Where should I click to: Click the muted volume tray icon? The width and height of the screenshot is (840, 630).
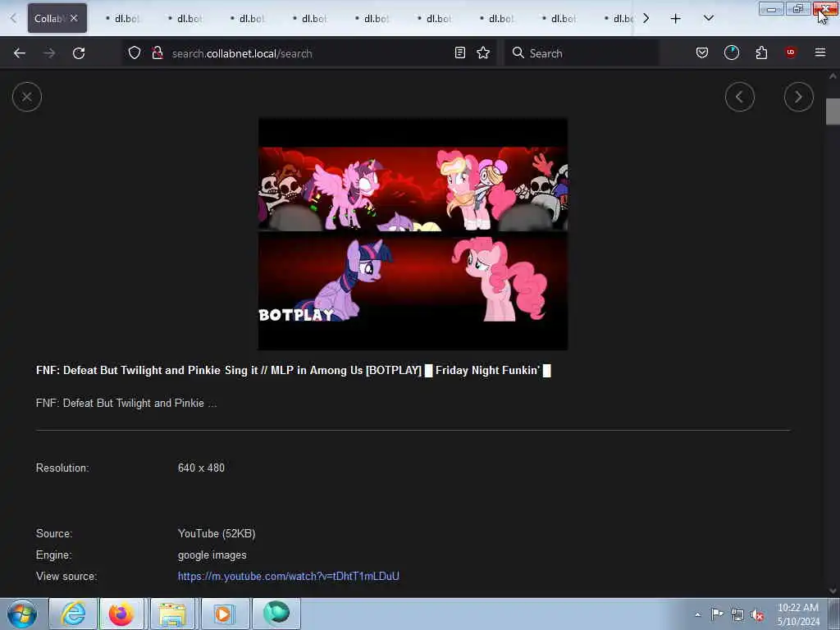coord(757,615)
